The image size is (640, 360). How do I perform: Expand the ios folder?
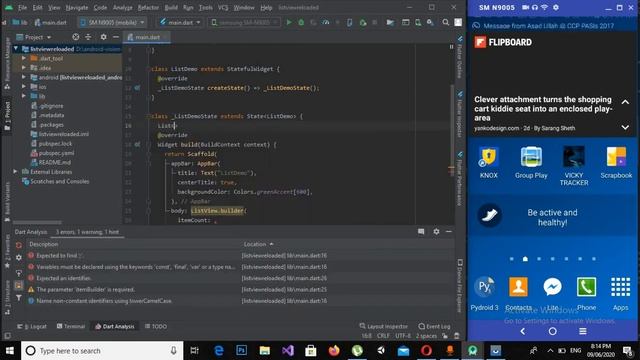tap(24, 87)
